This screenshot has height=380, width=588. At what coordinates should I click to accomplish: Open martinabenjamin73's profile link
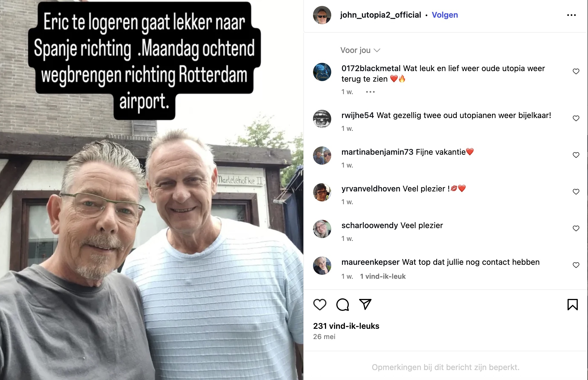click(x=377, y=152)
